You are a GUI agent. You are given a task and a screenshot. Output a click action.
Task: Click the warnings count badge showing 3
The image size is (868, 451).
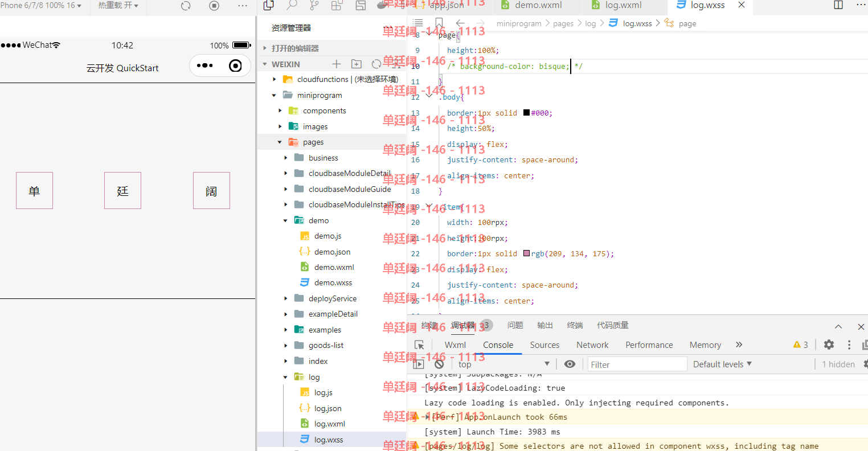(x=801, y=345)
